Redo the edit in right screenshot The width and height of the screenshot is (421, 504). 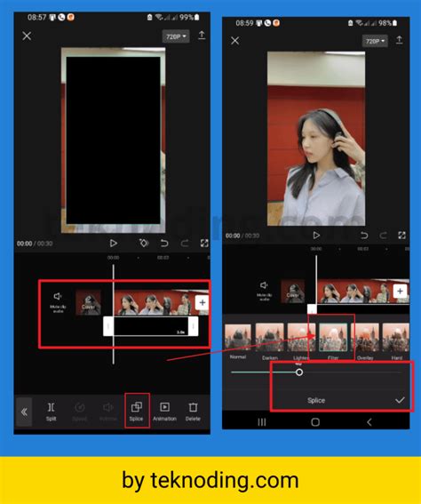tap(383, 236)
